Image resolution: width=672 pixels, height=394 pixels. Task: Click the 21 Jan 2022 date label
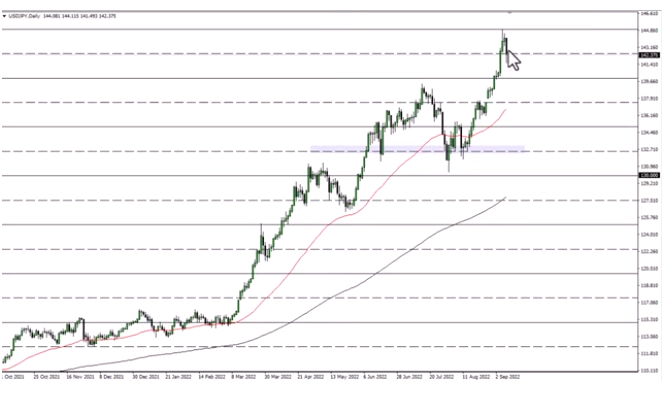pyautogui.click(x=178, y=377)
